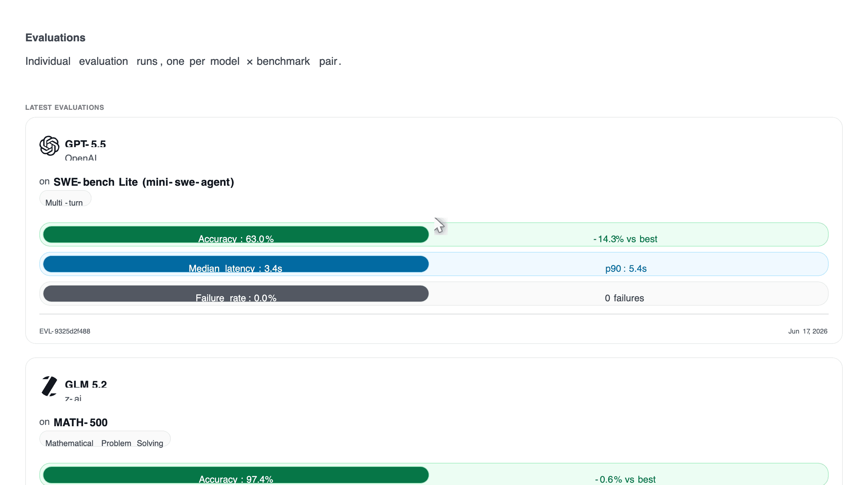Click the Jun 17, 2026 date
Screen dimensions: 868x485
point(808,331)
